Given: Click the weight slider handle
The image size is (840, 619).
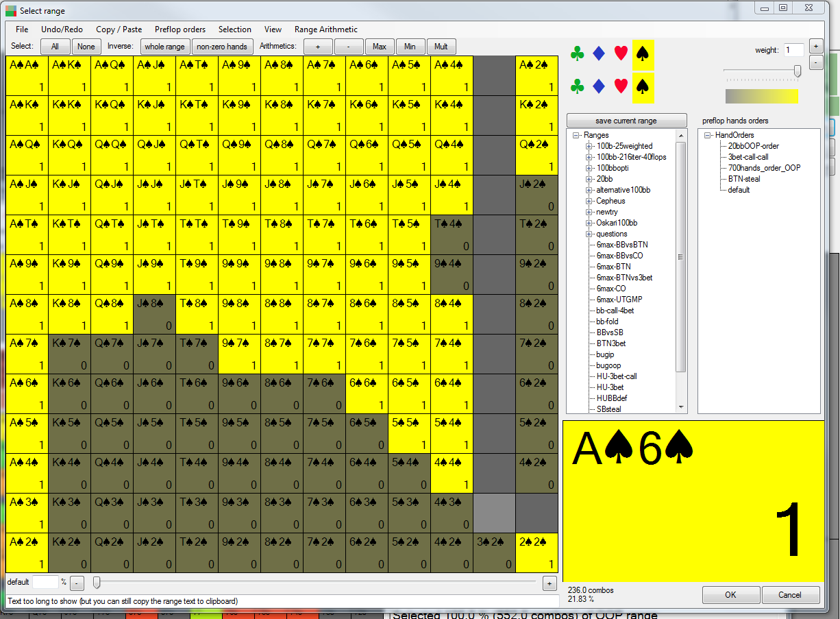Looking at the screenshot, I should click(798, 71).
